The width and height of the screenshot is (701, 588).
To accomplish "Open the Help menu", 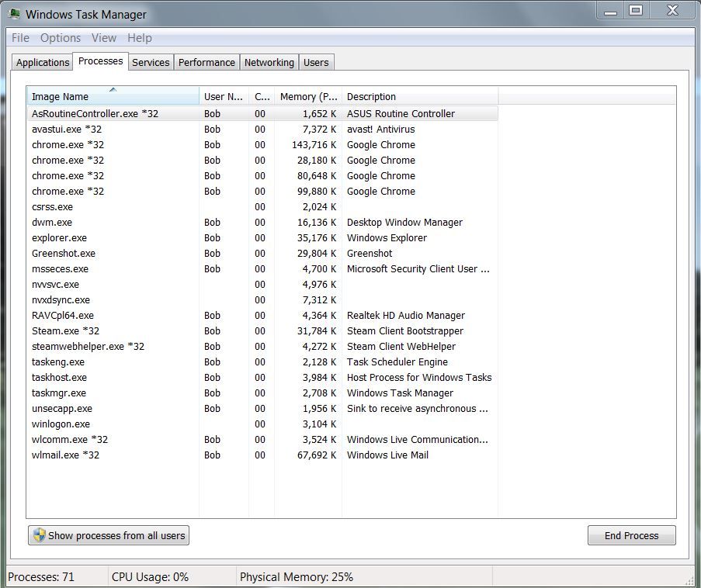I will (x=140, y=37).
